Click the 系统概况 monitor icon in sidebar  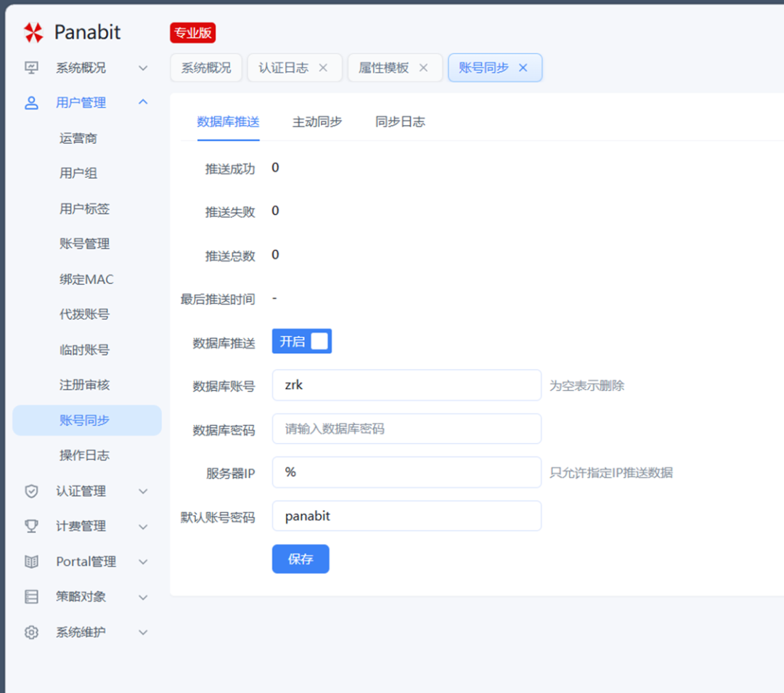[x=31, y=68]
